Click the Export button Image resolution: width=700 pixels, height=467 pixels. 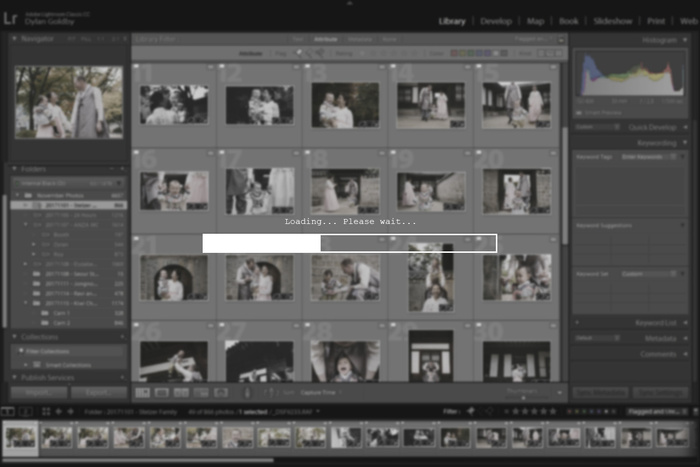99,393
